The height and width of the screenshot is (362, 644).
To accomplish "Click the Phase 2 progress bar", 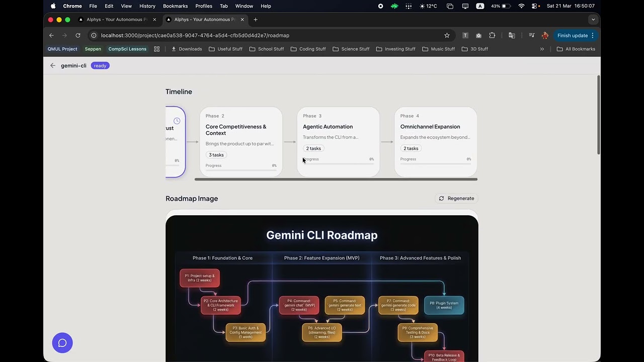I will tap(241, 170).
